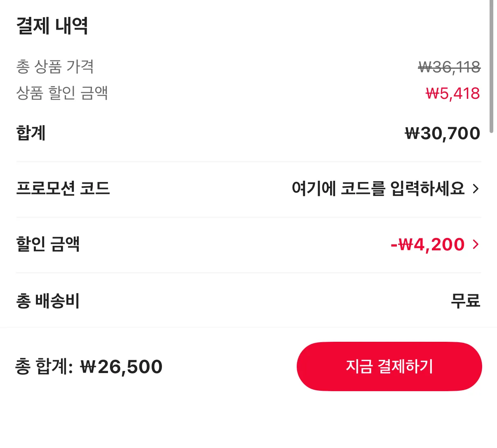Click the 결제 내역 heading
497x448 pixels.
52,26
